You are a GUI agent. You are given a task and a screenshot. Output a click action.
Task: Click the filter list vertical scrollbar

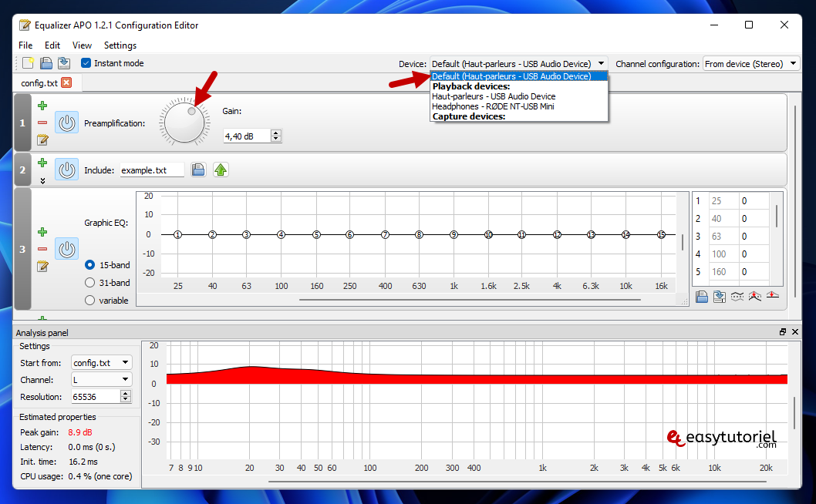pyautogui.click(x=794, y=201)
